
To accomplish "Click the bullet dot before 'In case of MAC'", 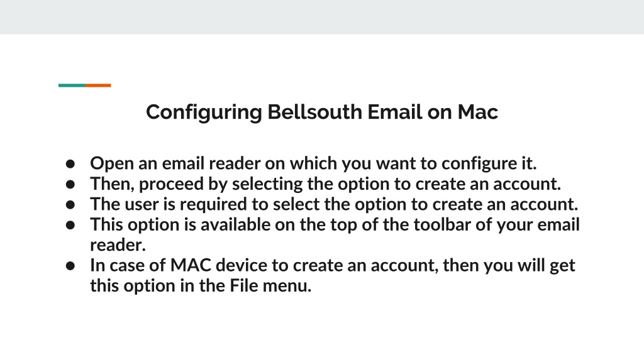I will [x=70, y=266].
